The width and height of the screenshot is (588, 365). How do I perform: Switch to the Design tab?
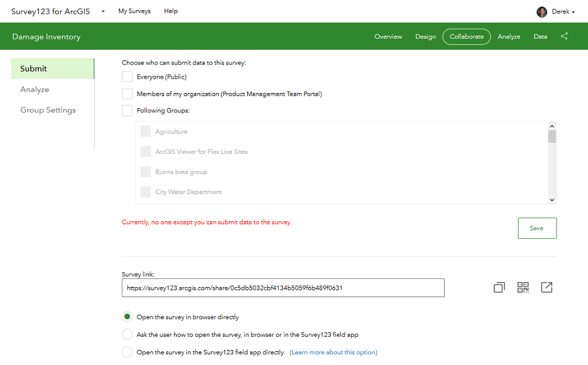click(x=425, y=36)
